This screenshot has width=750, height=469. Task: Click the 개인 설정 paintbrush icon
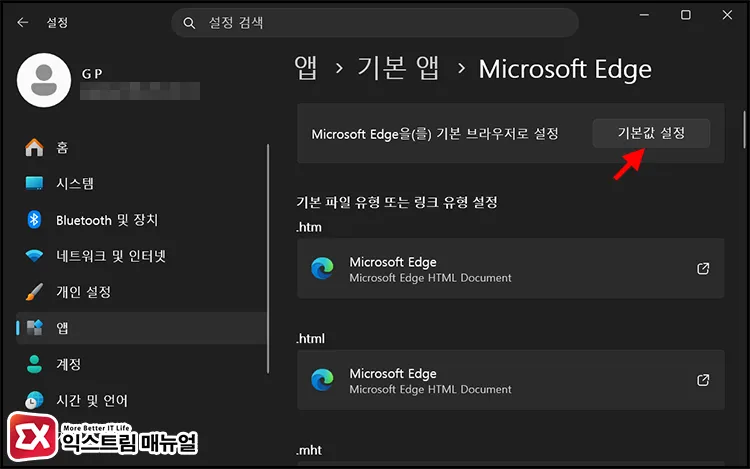34,292
